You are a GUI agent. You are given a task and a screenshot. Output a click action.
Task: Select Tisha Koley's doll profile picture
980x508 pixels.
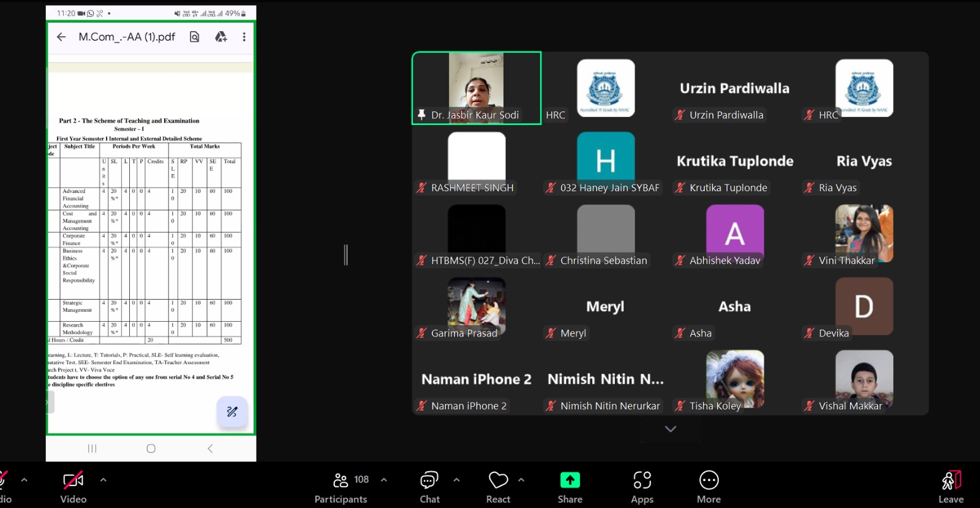[x=735, y=377]
